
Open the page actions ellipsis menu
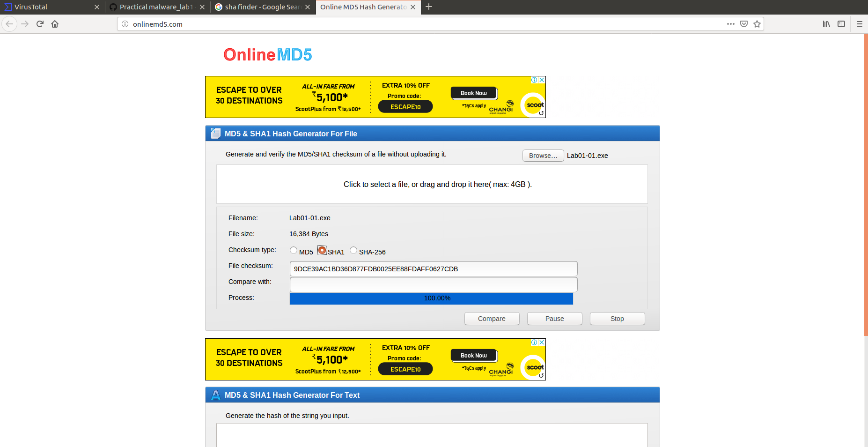(x=730, y=24)
